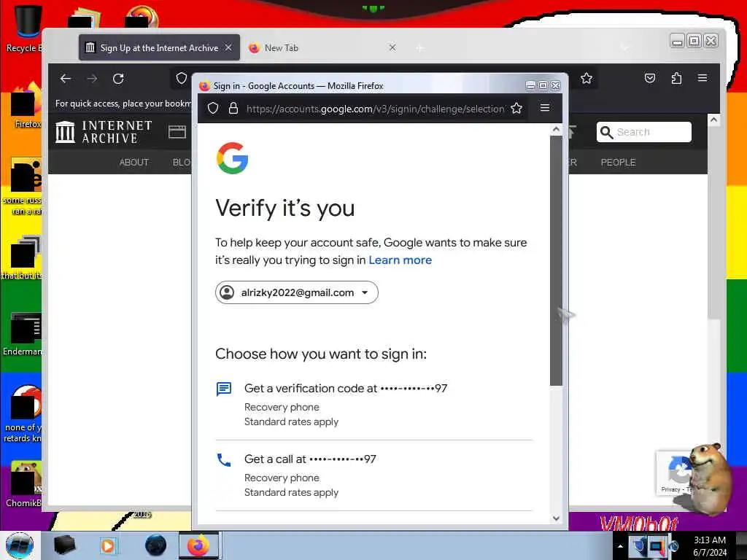Open the ChomikB desktop icon
This screenshot has width=747, height=560.
pyautogui.click(x=24, y=485)
